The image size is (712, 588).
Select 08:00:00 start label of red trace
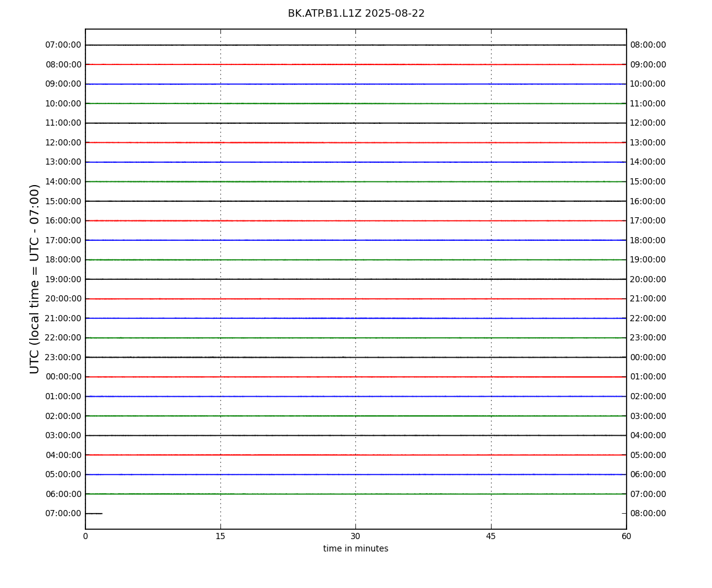click(x=64, y=64)
